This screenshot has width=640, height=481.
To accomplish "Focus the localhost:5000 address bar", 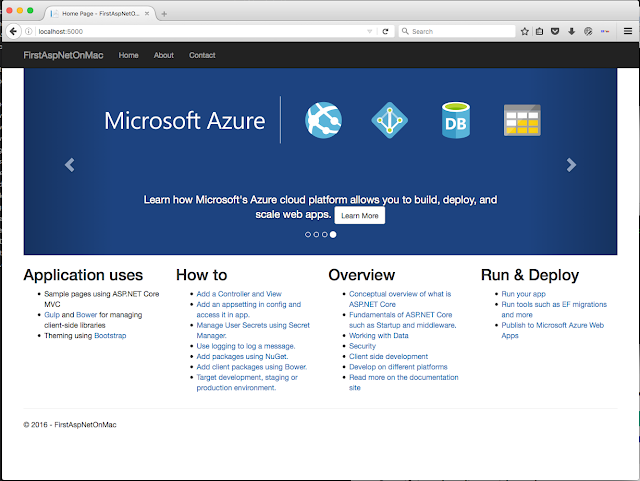I will click(x=200, y=31).
